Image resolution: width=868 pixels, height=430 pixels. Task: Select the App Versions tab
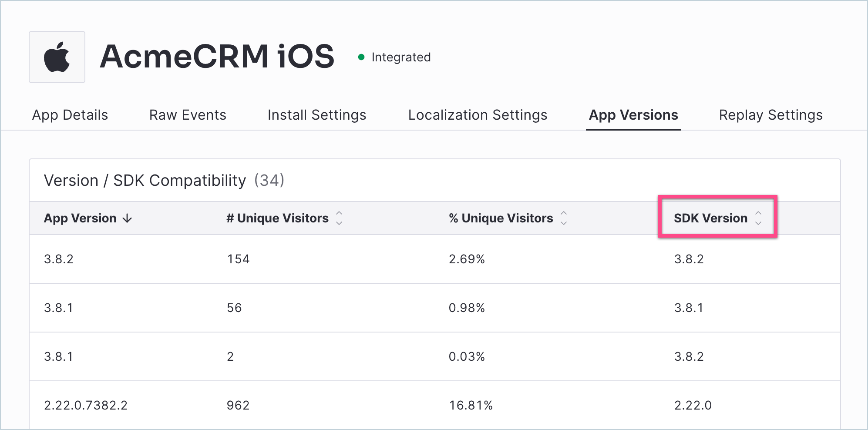click(633, 115)
